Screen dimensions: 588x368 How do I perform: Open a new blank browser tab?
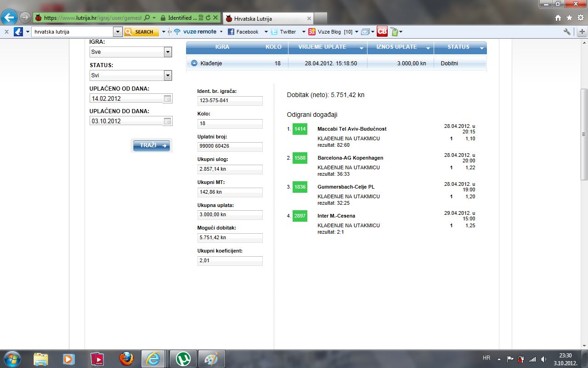pyautogui.click(x=321, y=18)
